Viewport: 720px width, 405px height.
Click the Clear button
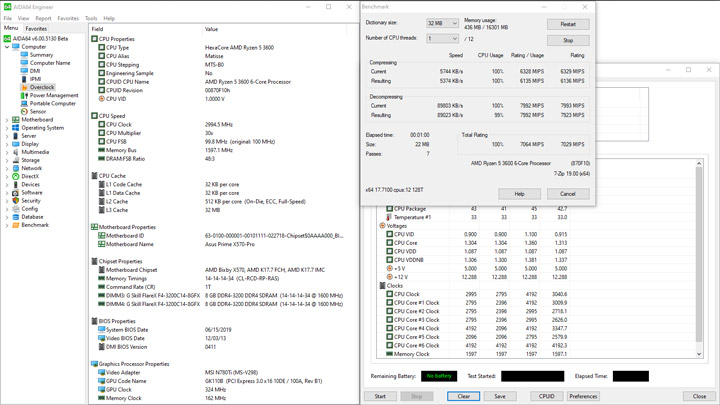(464, 396)
